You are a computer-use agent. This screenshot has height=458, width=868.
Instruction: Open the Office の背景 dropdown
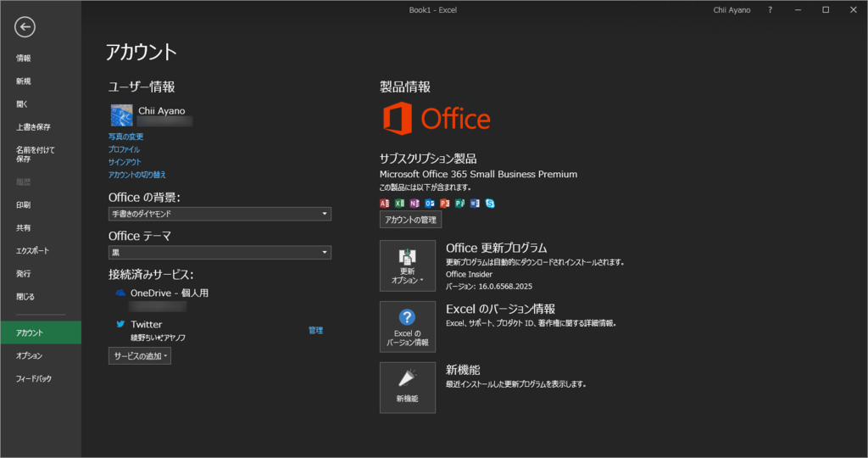point(220,214)
